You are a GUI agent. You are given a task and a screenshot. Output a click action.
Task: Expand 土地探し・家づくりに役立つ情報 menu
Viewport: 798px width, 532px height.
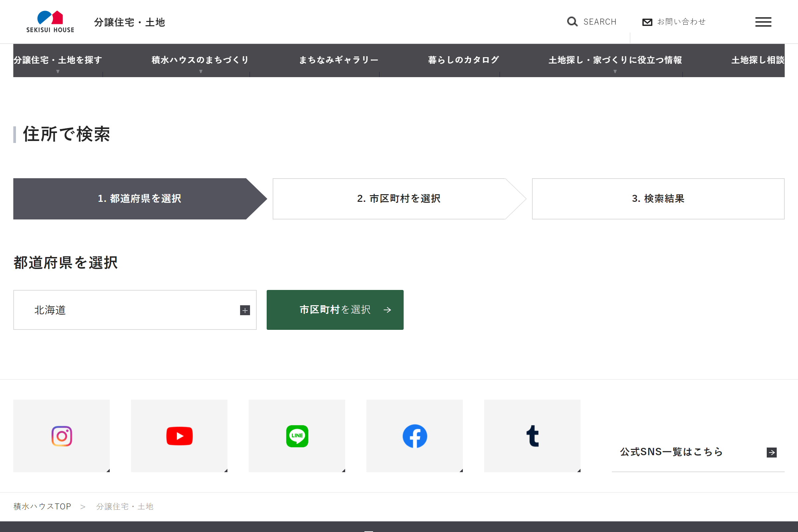pos(615,61)
